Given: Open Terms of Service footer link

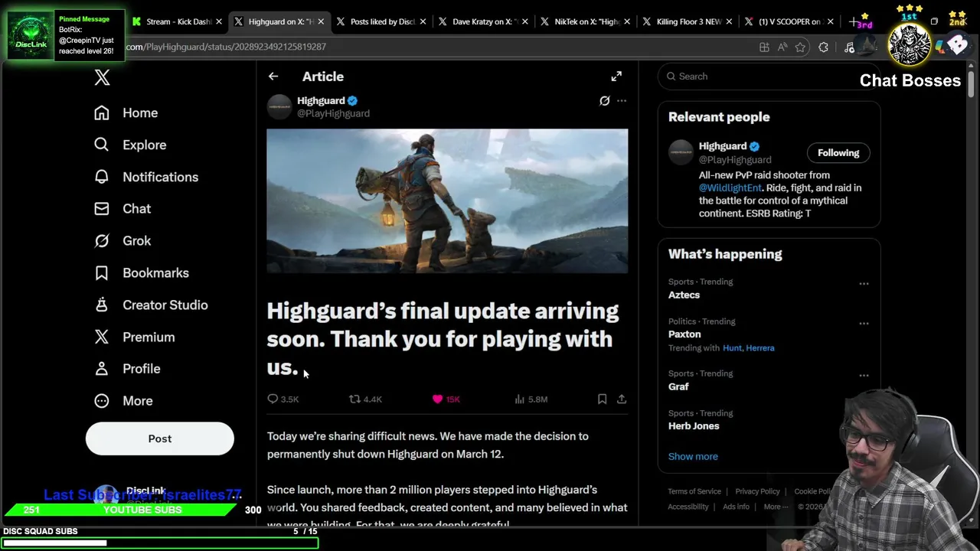Looking at the screenshot, I should tap(694, 491).
